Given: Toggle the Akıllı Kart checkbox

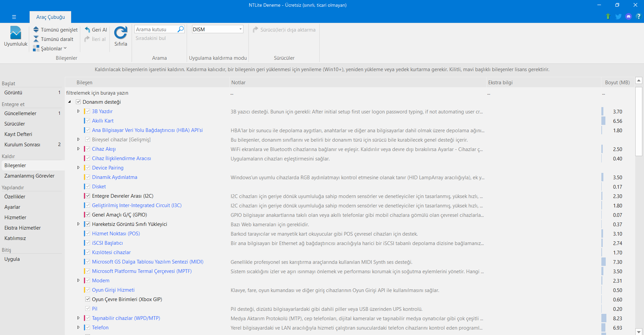Looking at the screenshot, I should pyautogui.click(x=88, y=121).
